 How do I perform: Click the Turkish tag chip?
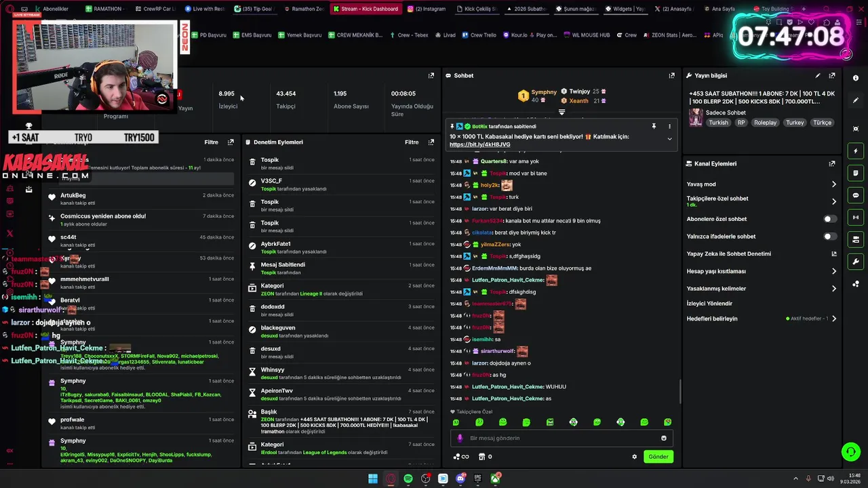[718, 123]
